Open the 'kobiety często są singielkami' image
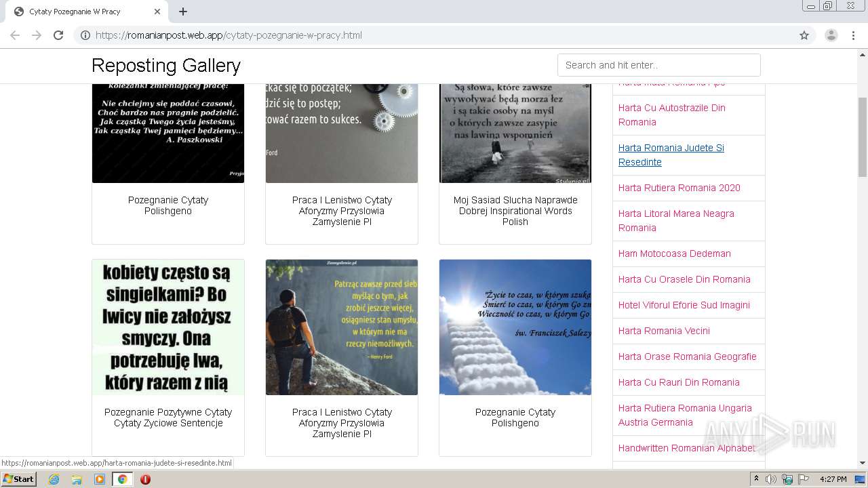The width and height of the screenshot is (868, 488). click(x=168, y=327)
